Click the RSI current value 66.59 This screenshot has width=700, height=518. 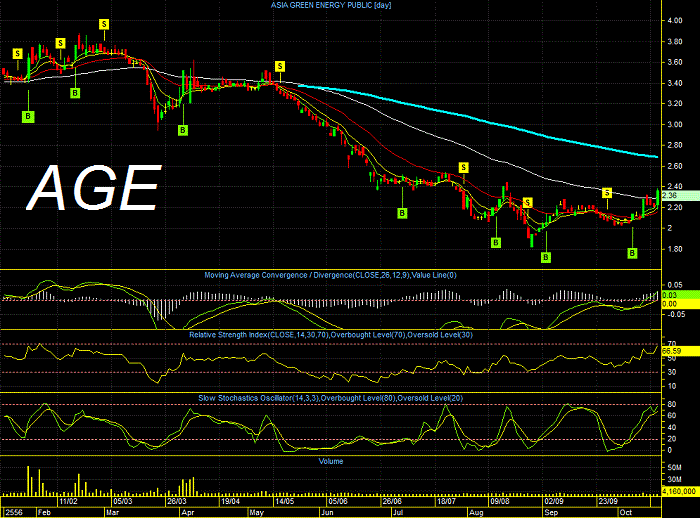[680, 351]
